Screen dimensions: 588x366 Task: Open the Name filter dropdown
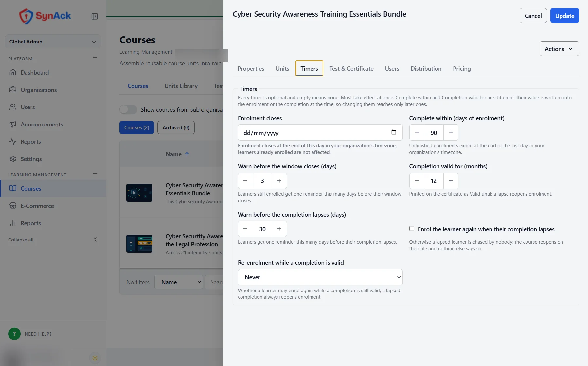click(x=179, y=282)
